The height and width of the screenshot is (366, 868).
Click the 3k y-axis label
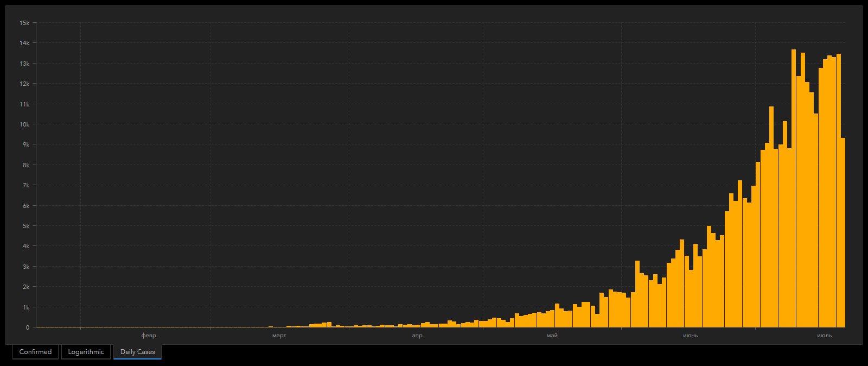pos(25,267)
